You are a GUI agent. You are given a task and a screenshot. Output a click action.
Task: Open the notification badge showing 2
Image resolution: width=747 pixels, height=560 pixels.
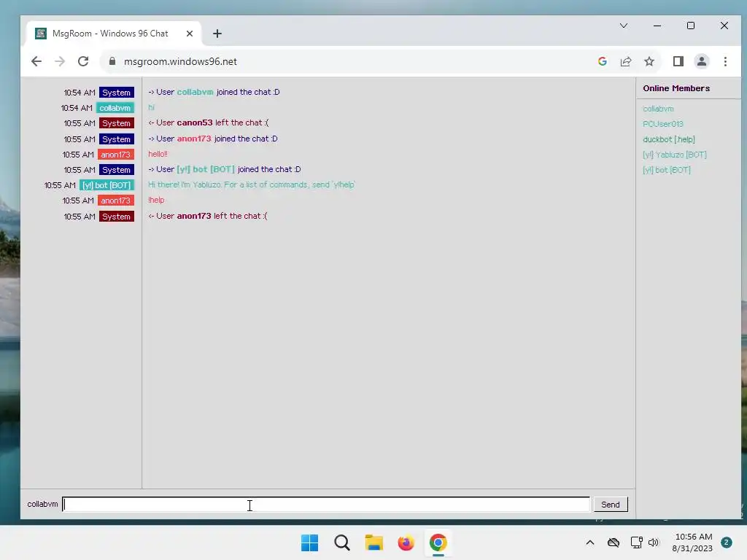[726, 542]
